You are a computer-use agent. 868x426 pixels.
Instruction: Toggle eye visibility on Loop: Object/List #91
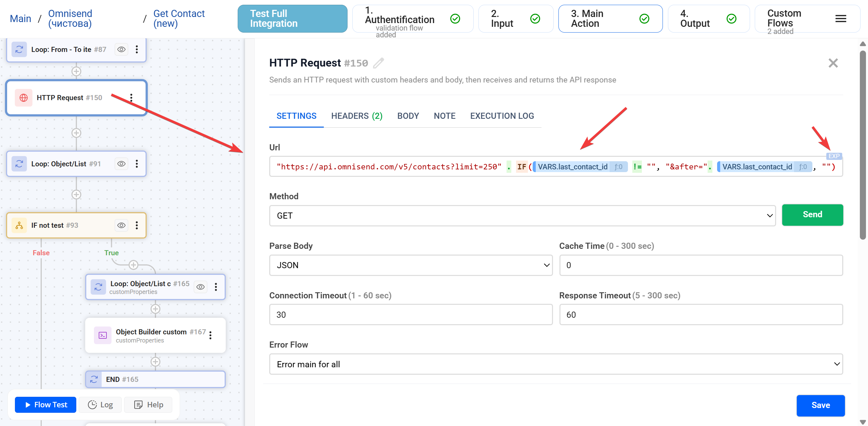(x=121, y=164)
